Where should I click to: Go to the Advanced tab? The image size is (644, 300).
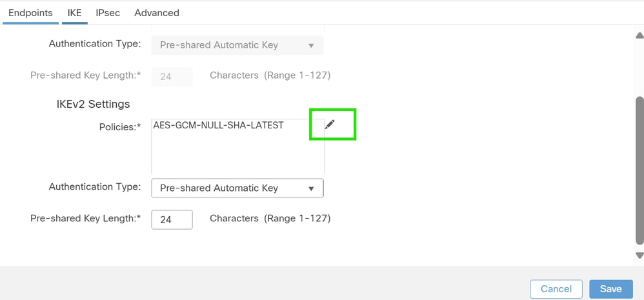[x=156, y=13]
